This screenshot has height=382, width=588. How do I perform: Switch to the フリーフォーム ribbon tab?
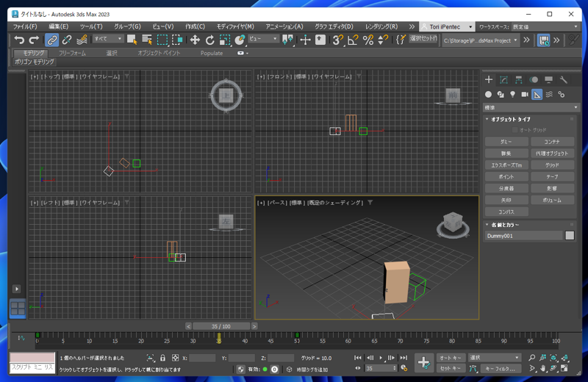point(72,53)
